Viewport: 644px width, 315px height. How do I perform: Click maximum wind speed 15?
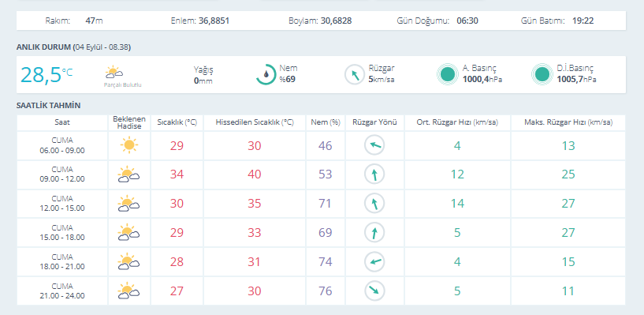coord(568,262)
